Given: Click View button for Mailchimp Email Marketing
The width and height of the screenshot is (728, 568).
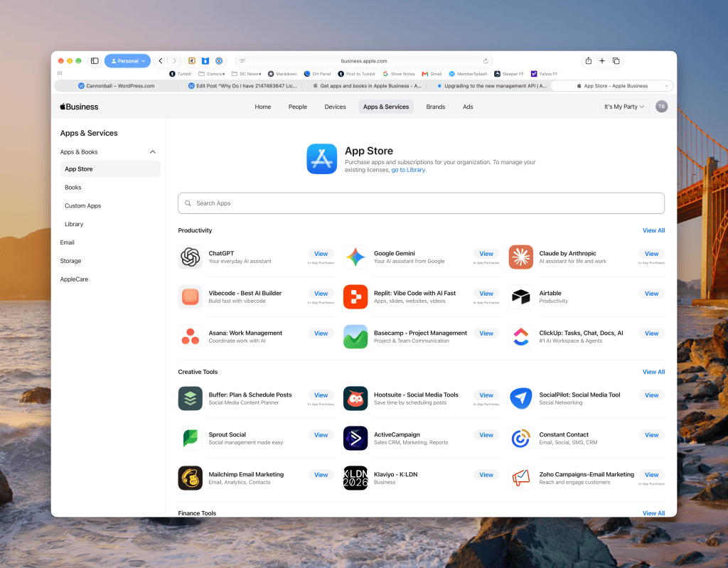Looking at the screenshot, I should pyautogui.click(x=321, y=475).
